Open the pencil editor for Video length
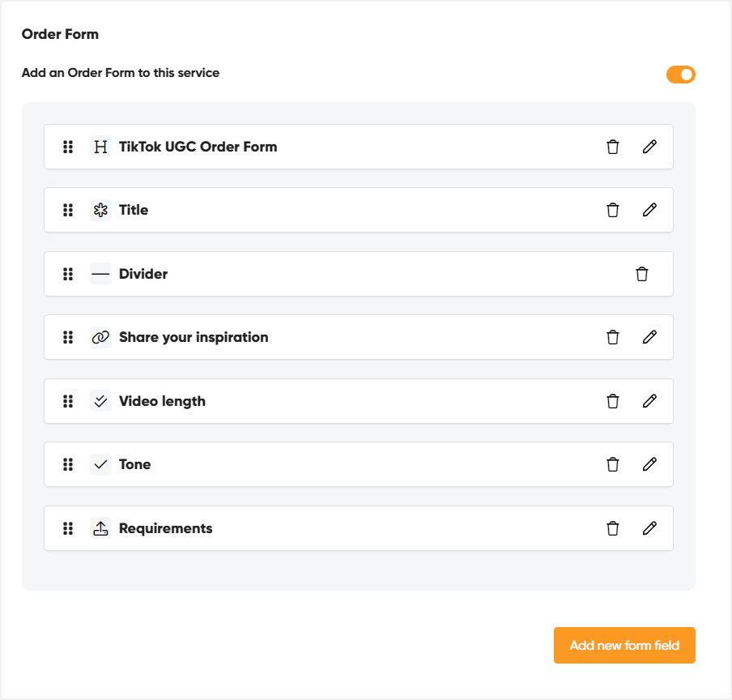Image resolution: width=732 pixels, height=700 pixels. [x=649, y=400]
